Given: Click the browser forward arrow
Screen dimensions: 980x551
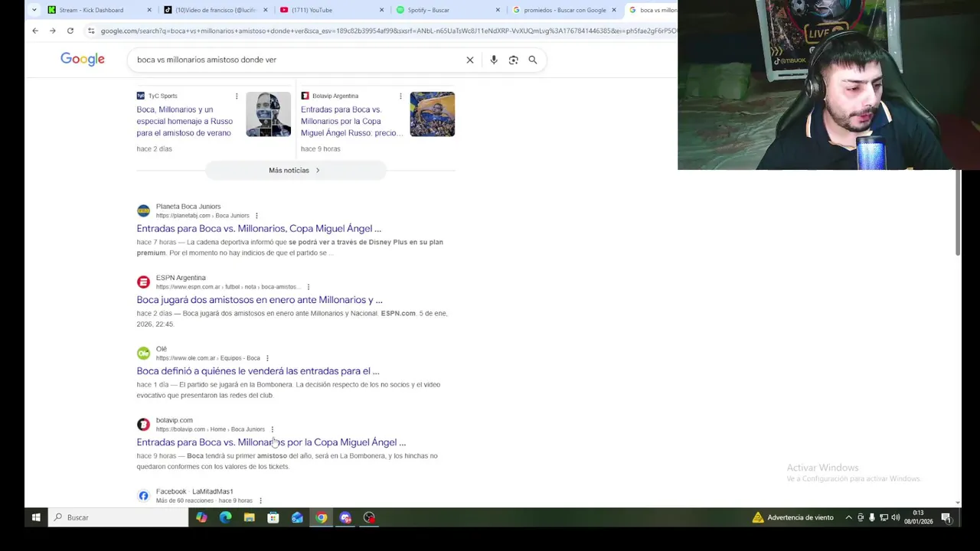Looking at the screenshot, I should pyautogui.click(x=53, y=31).
